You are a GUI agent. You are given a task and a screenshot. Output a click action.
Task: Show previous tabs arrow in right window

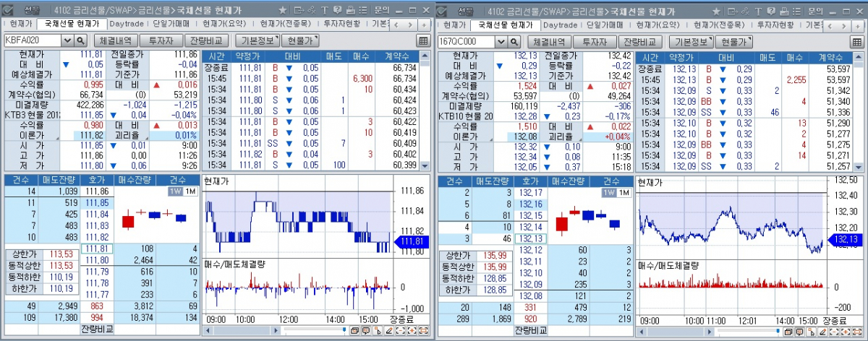tap(829, 25)
